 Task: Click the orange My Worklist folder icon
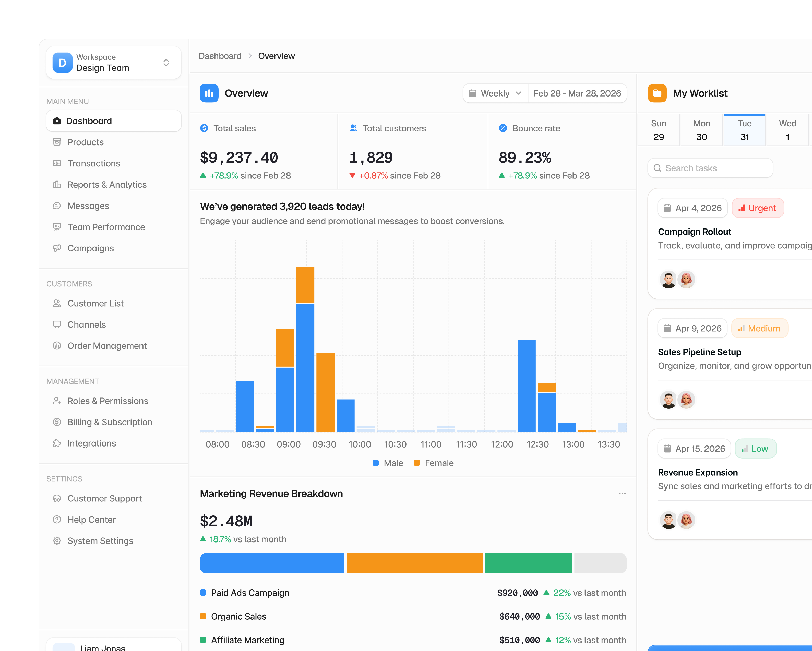tap(657, 93)
